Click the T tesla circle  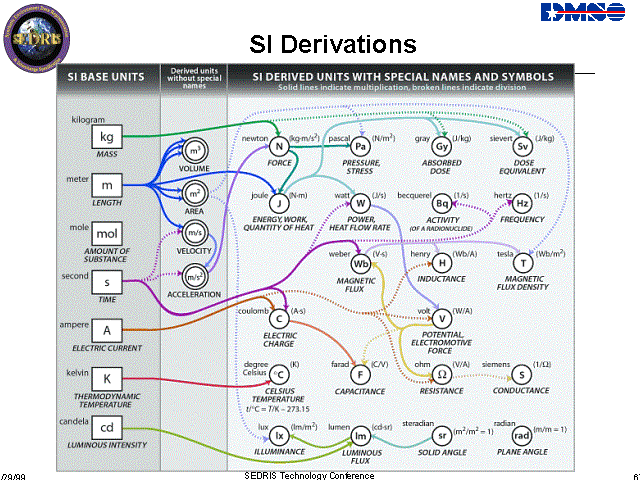[x=523, y=263]
